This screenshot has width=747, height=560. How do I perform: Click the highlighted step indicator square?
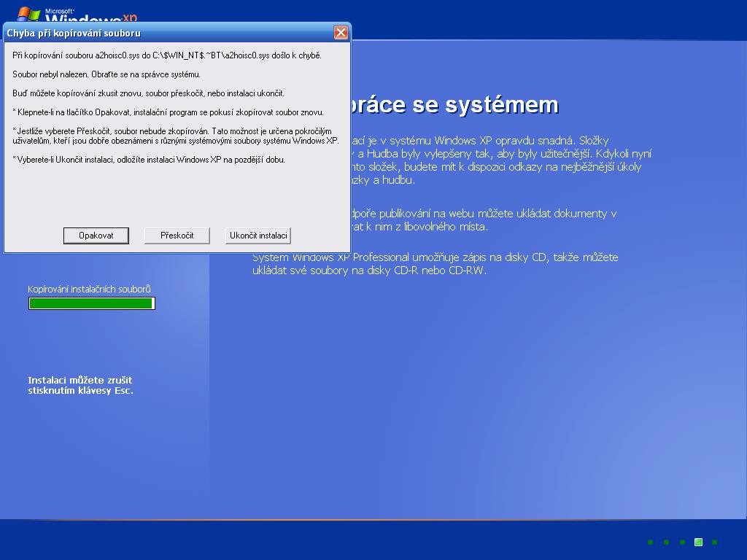(x=698, y=542)
